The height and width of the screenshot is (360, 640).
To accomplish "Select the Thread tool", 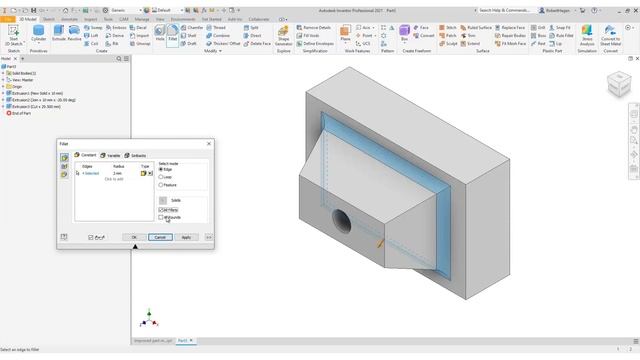I will click(x=216, y=27).
